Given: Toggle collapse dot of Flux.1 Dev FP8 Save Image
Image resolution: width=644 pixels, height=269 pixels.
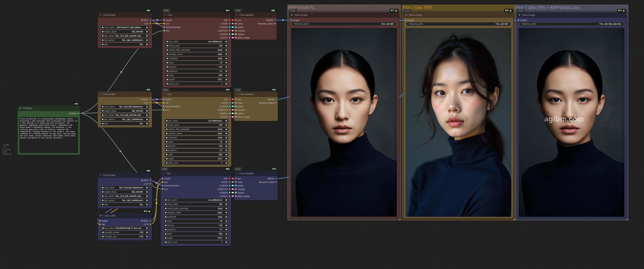Looking at the screenshot, I should click(406, 15).
